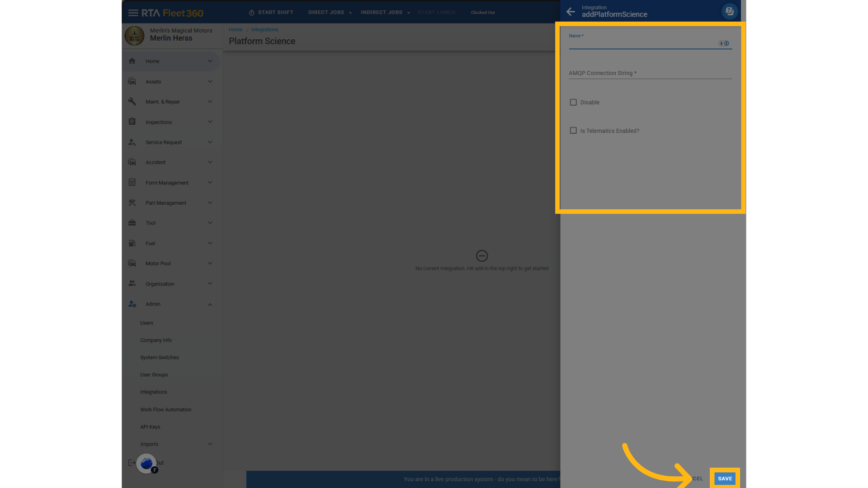
Task: Click the Home house icon in sidebar
Action: click(x=132, y=61)
